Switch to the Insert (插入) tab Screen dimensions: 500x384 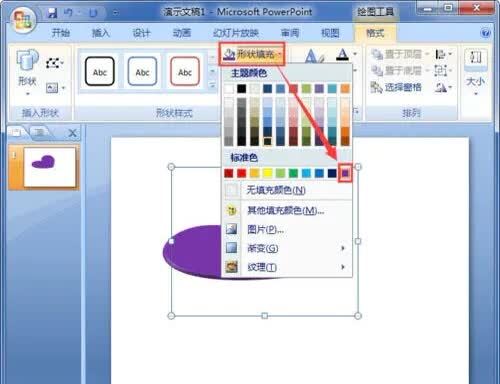tap(101, 33)
